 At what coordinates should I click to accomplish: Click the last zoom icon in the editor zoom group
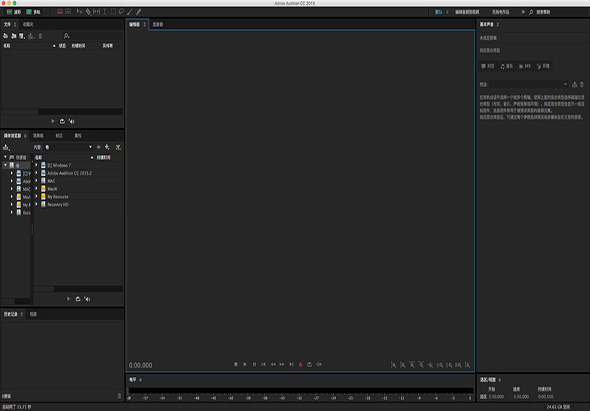[467, 365]
